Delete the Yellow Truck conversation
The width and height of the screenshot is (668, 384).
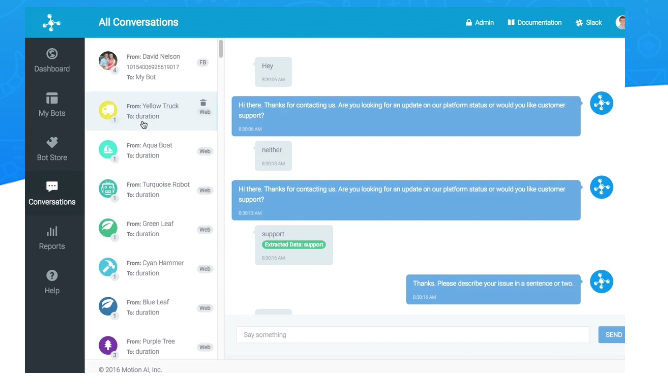(203, 103)
